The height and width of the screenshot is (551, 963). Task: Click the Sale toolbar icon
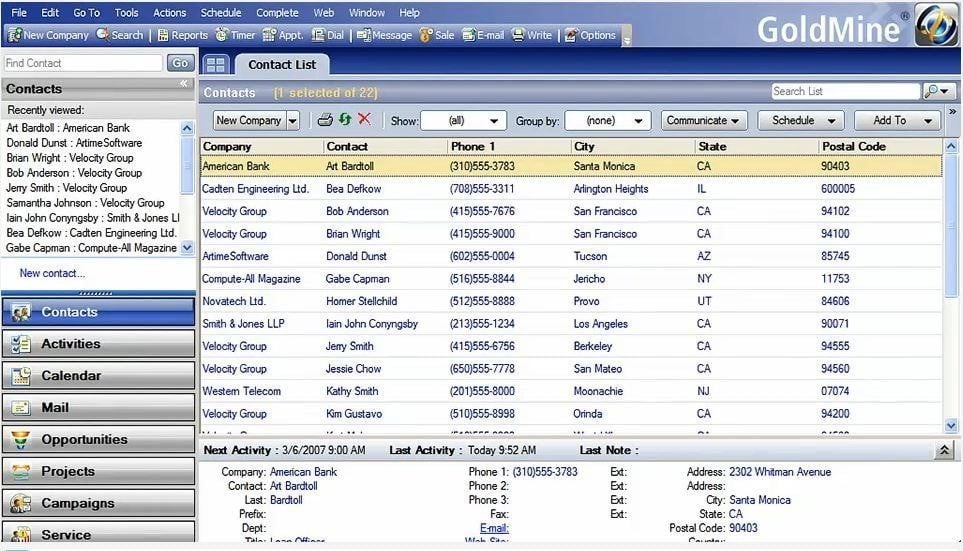[x=437, y=35]
